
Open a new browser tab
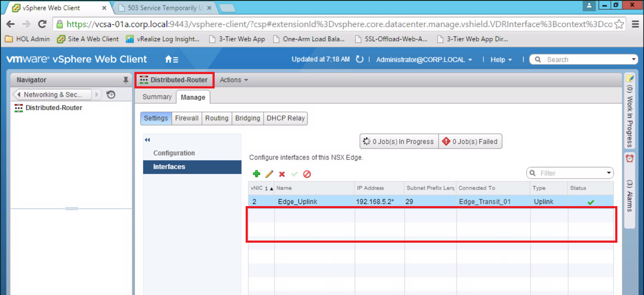tap(227, 8)
